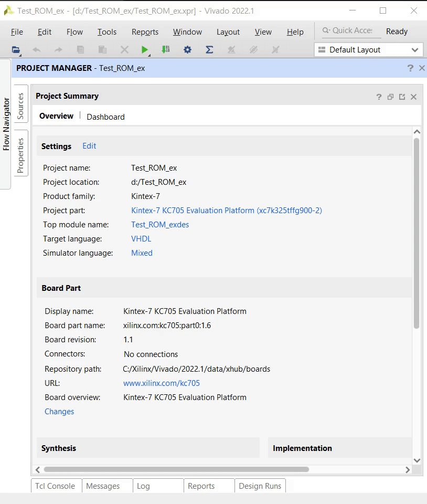Image resolution: width=427 pixels, height=504 pixels.
Task: Open the Design Runs tab
Action: (x=260, y=486)
